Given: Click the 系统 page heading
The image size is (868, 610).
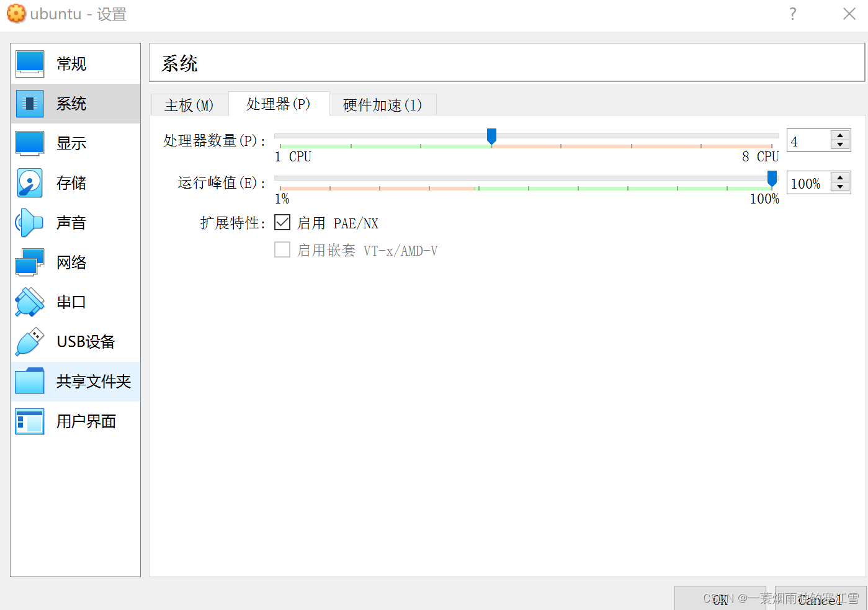Looking at the screenshot, I should pyautogui.click(x=179, y=64).
